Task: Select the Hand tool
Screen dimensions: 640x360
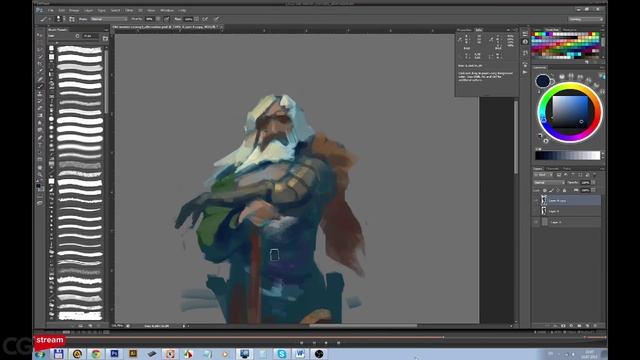Action: [40, 167]
